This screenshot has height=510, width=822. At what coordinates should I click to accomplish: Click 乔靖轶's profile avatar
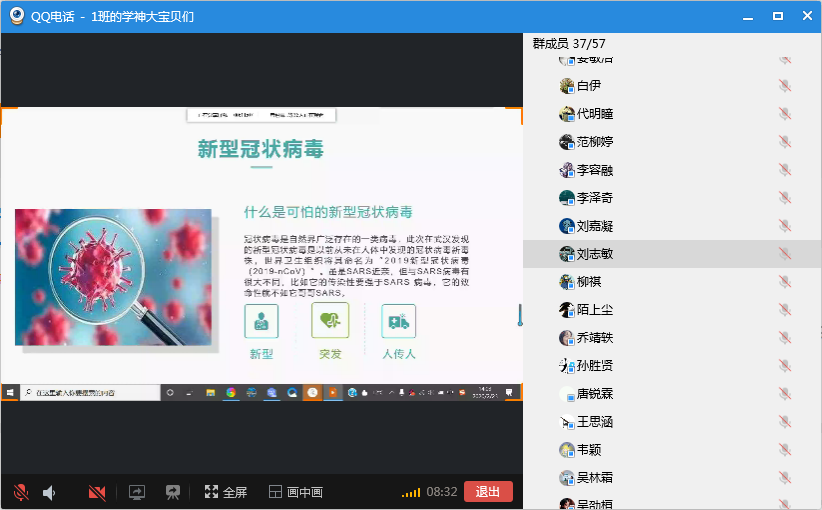coord(567,338)
